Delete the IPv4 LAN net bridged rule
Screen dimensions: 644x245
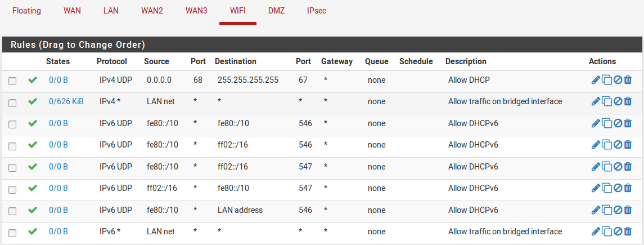click(628, 101)
